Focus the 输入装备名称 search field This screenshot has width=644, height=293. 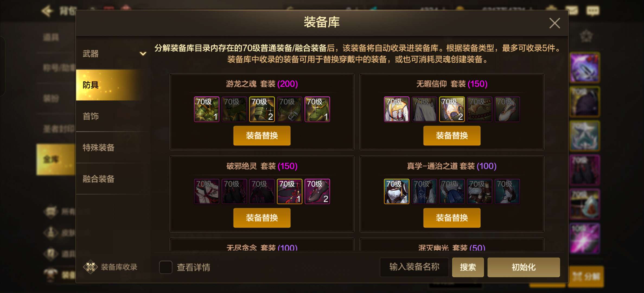click(x=414, y=267)
